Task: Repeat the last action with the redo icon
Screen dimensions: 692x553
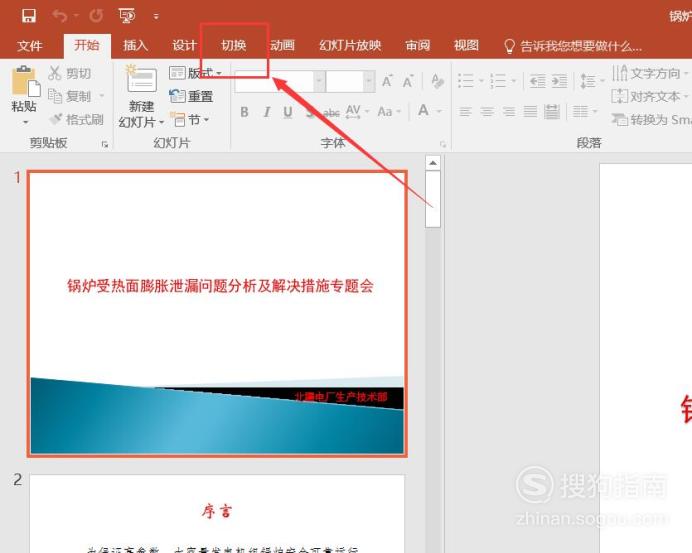Action: [96, 16]
